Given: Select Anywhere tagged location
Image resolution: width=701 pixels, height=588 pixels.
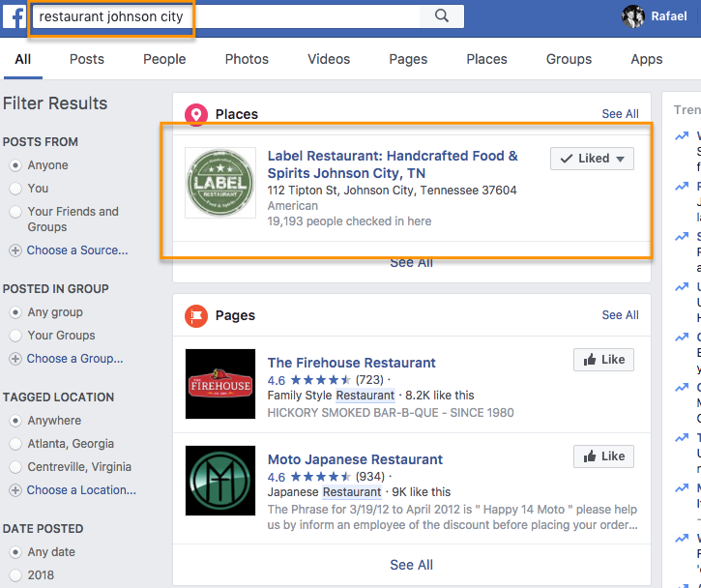Looking at the screenshot, I should coord(15,421).
